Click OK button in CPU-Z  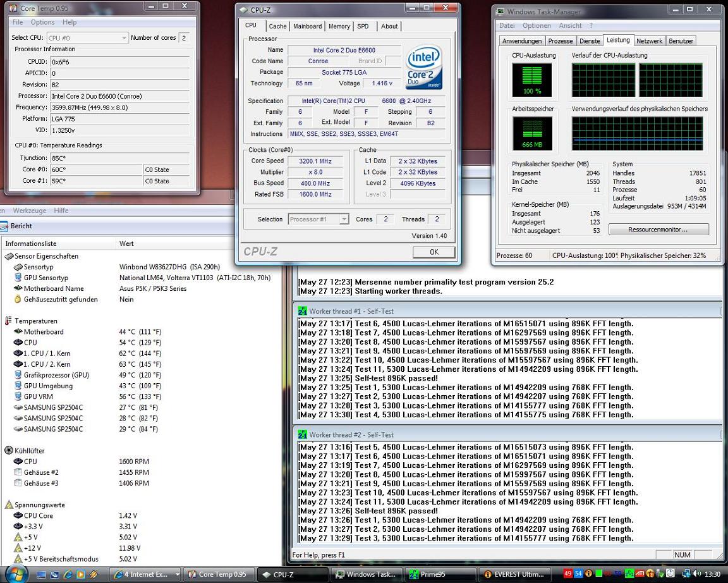(434, 252)
